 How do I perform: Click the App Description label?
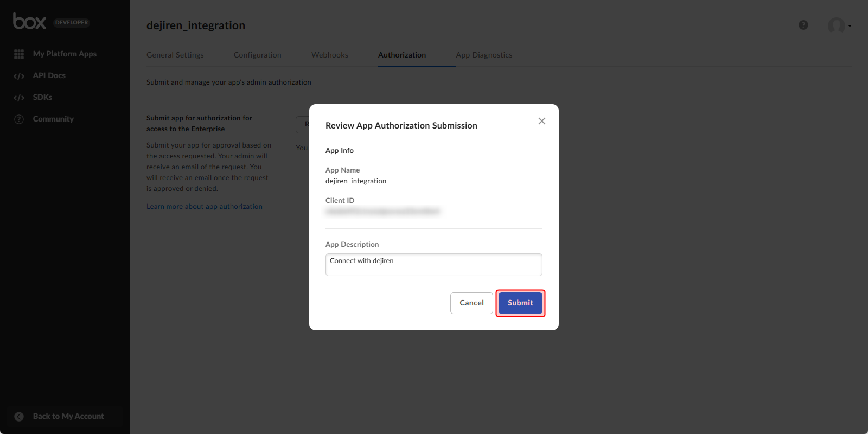352,244
